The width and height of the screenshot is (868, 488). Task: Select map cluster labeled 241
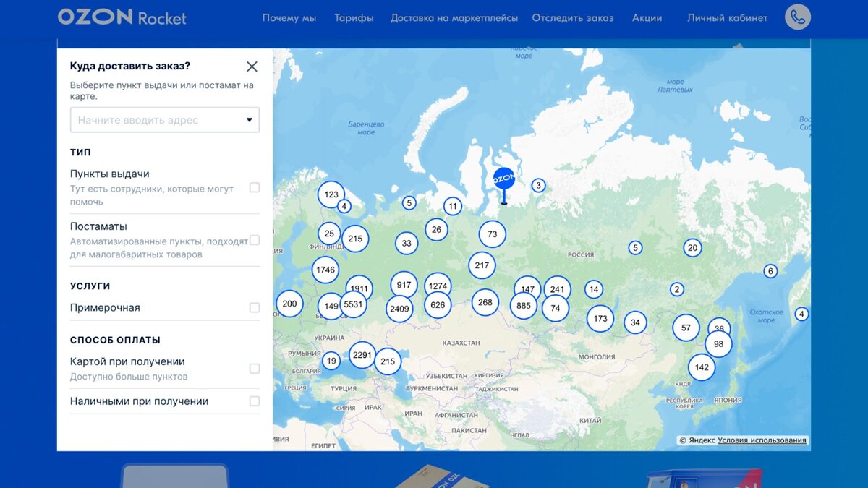pyautogui.click(x=557, y=290)
